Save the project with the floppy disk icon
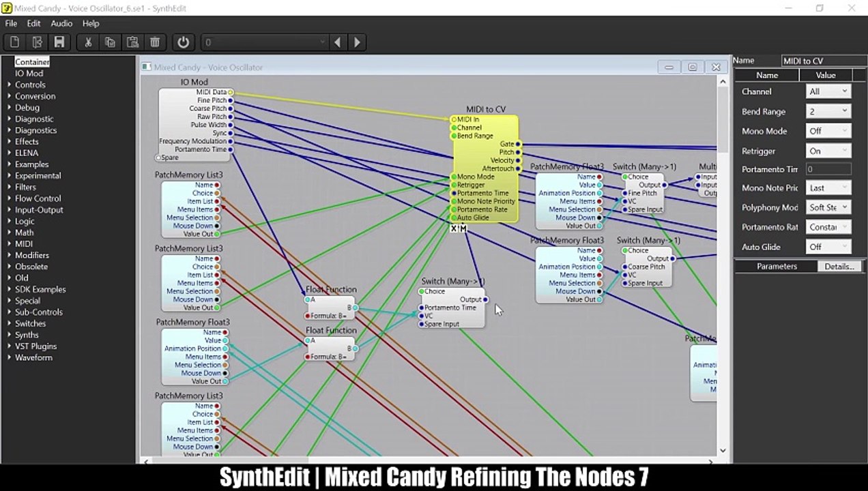This screenshot has height=491, width=868. [x=59, y=42]
